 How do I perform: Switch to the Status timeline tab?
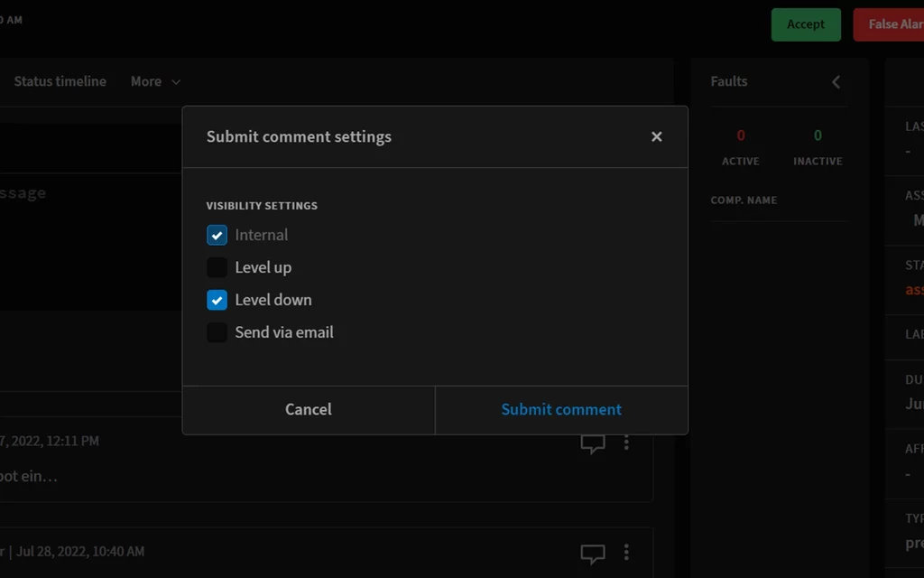click(60, 81)
